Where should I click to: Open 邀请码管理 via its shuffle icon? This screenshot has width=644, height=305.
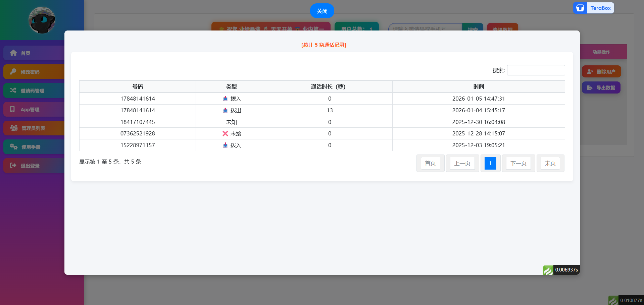click(x=13, y=90)
